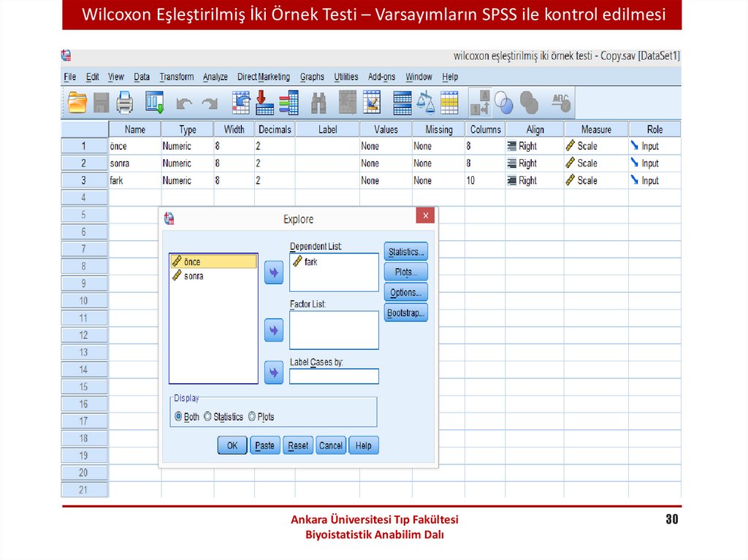Select the sonra variable in source list

point(194,276)
